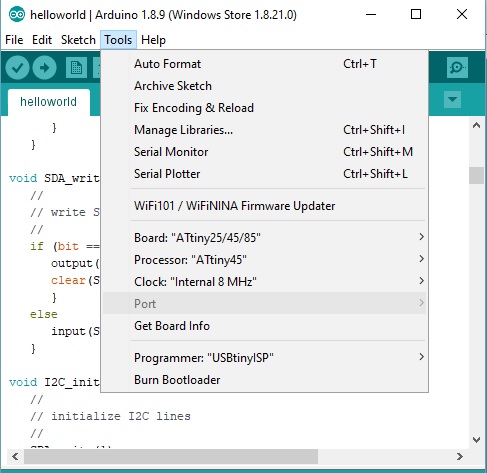
Task: Expand the Programmer USBtinyISP submenu
Action: (264, 358)
